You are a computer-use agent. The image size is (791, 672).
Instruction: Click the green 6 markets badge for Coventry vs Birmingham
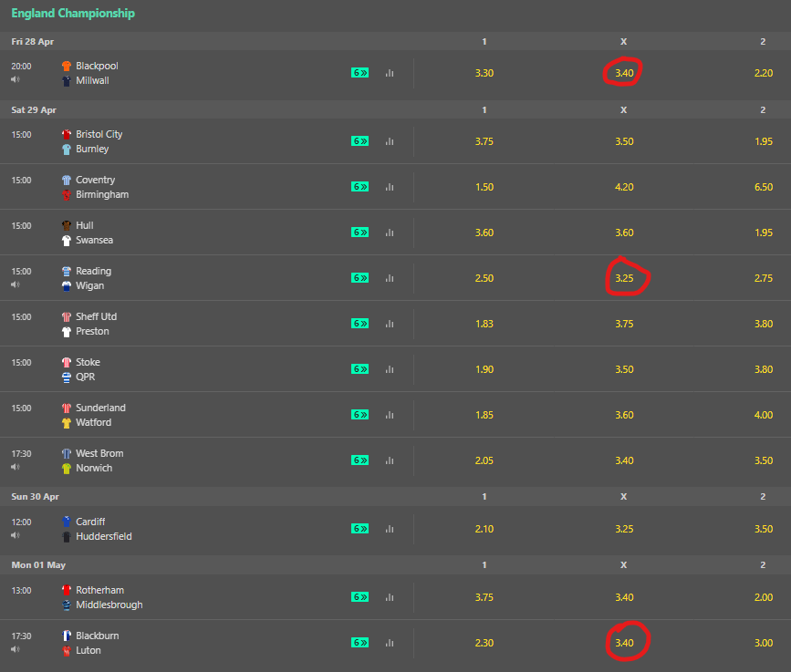[x=359, y=187]
